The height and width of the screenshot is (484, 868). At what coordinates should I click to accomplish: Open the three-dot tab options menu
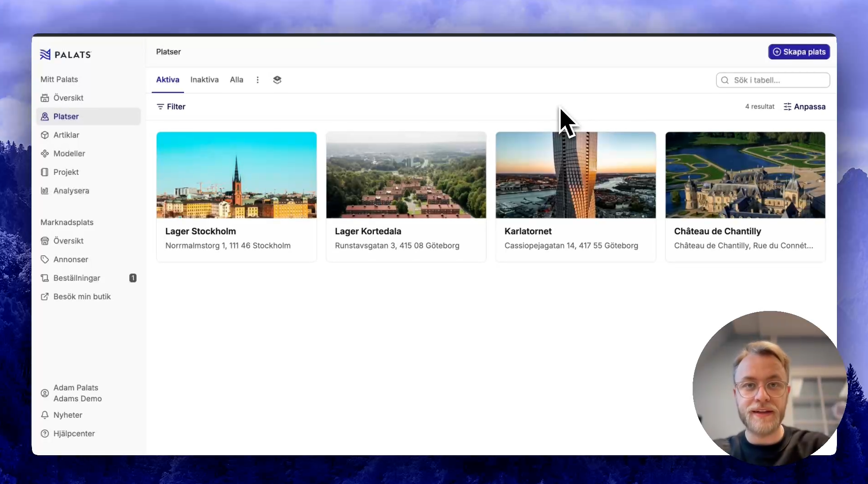258,80
